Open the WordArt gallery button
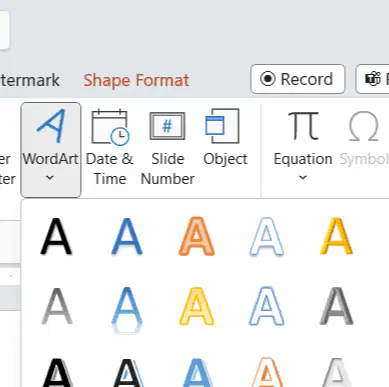 51,150
